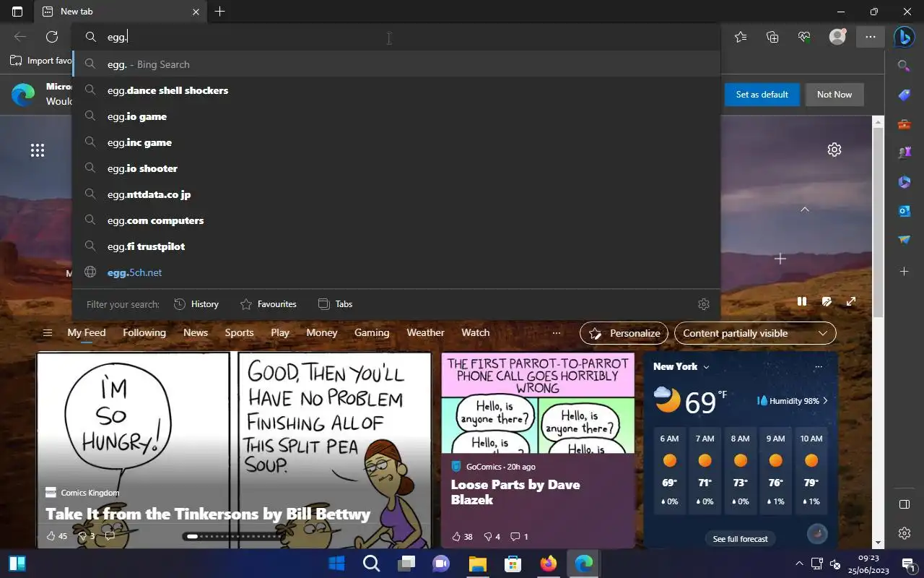Viewport: 924px width, 578px height.
Task: Choose suggestion egg.dance shell shockers
Action: [x=396, y=90]
